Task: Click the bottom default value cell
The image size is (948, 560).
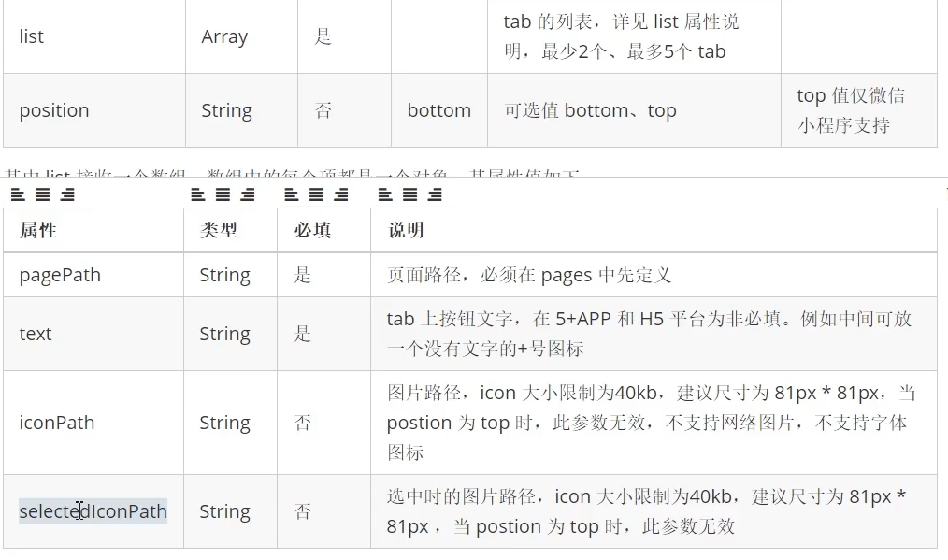Action: [x=438, y=110]
